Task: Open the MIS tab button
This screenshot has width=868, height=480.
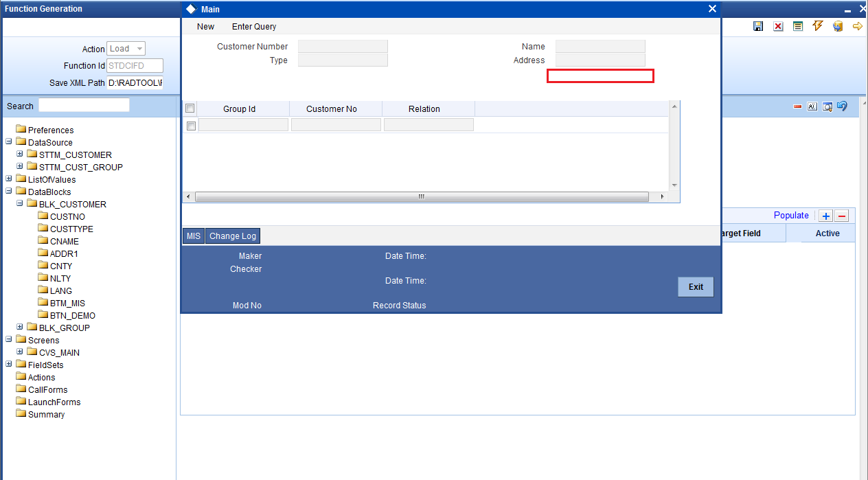Action: pyautogui.click(x=194, y=236)
